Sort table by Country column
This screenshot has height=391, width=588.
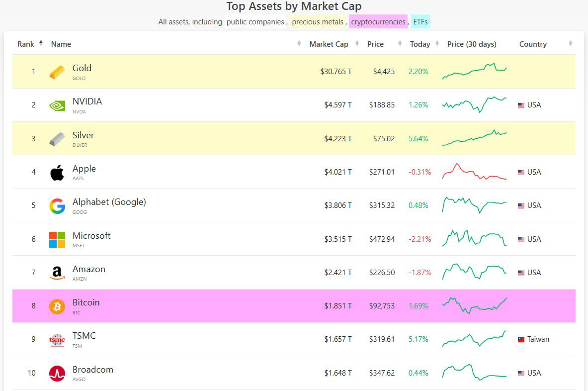(533, 44)
